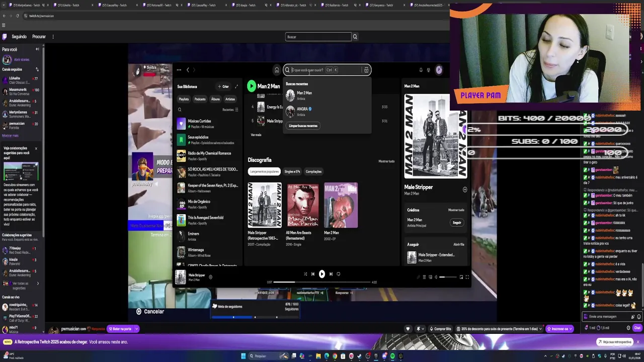Select the Artistas filter chip

pos(230,99)
